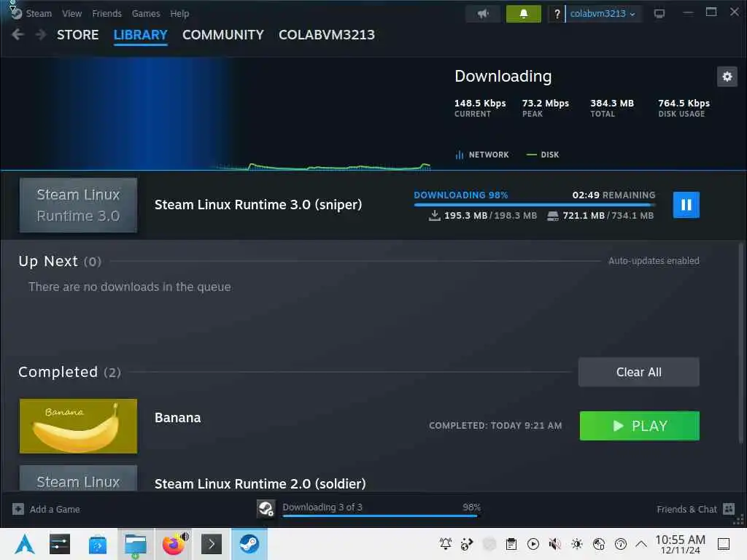Click the 384.3 MB total value
The width and height of the screenshot is (747, 560).
pyautogui.click(x=612, y=104)
